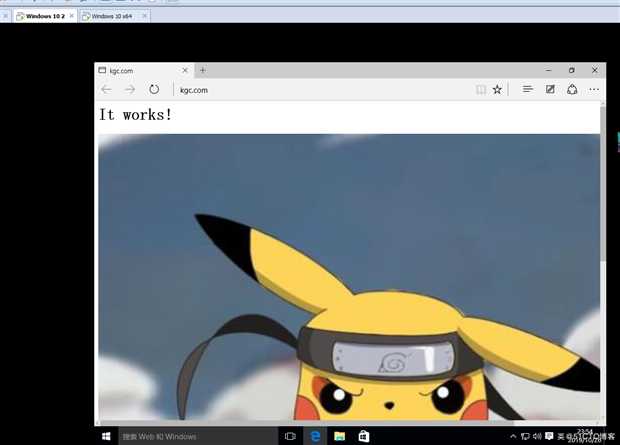Click the "It works!" heading text

136,115
